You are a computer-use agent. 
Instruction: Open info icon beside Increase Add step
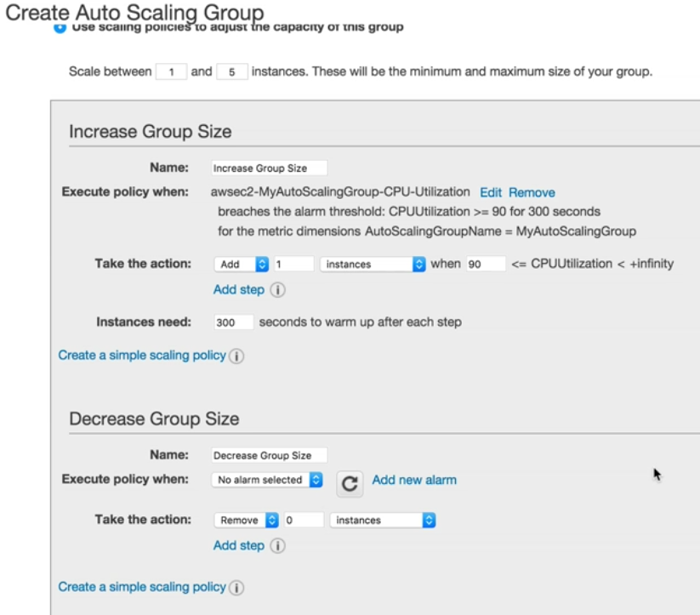(277, 290)
